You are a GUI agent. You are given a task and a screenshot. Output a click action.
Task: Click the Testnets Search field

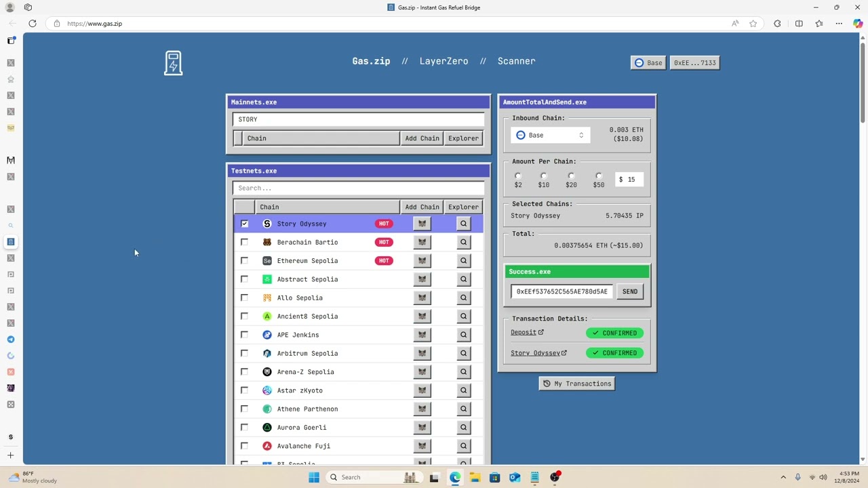tap(358, 188)
